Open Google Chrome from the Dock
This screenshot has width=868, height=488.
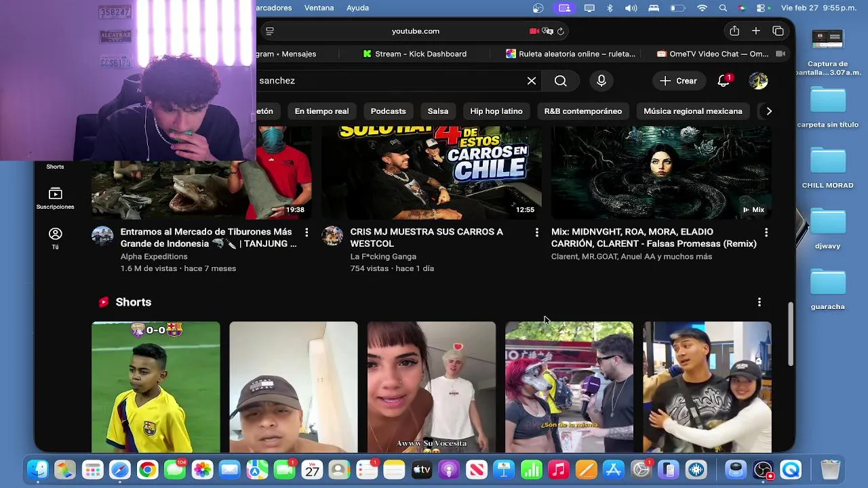147,469
